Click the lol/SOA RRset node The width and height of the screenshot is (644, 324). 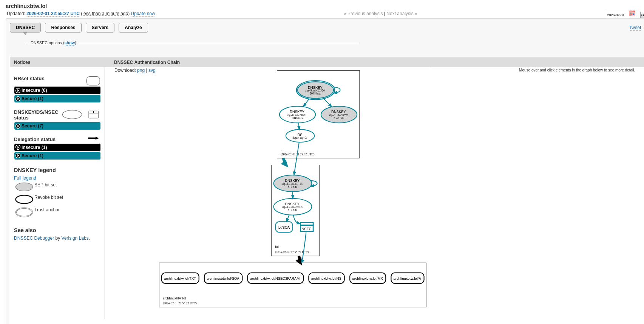pyautogui.click(x=284, y=227)
